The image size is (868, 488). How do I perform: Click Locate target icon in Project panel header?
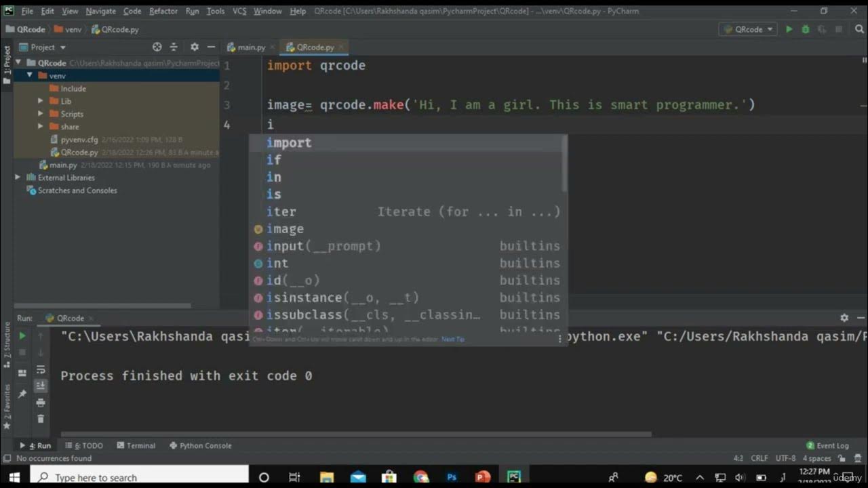tap(157, 47)
